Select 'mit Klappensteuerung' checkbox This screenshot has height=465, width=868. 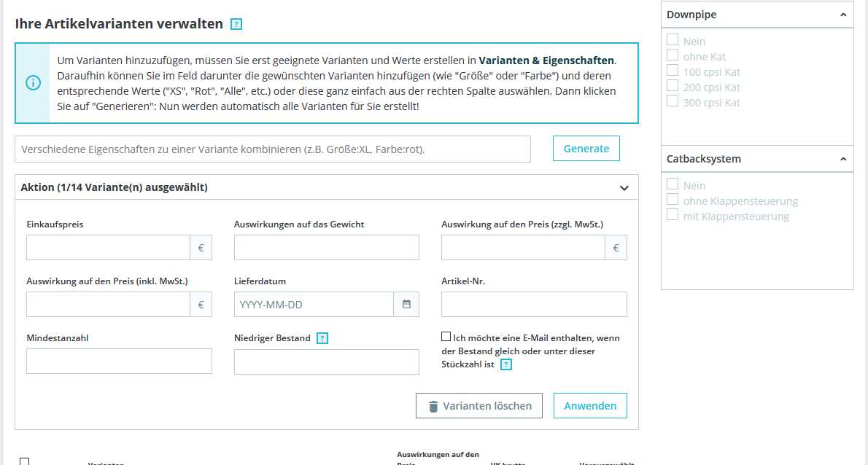673,215
